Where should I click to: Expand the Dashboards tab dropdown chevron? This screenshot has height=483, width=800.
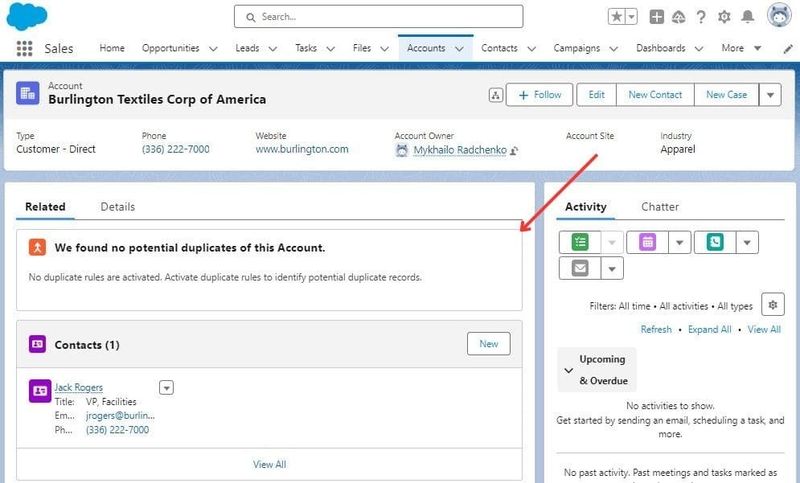click(699, 49)
